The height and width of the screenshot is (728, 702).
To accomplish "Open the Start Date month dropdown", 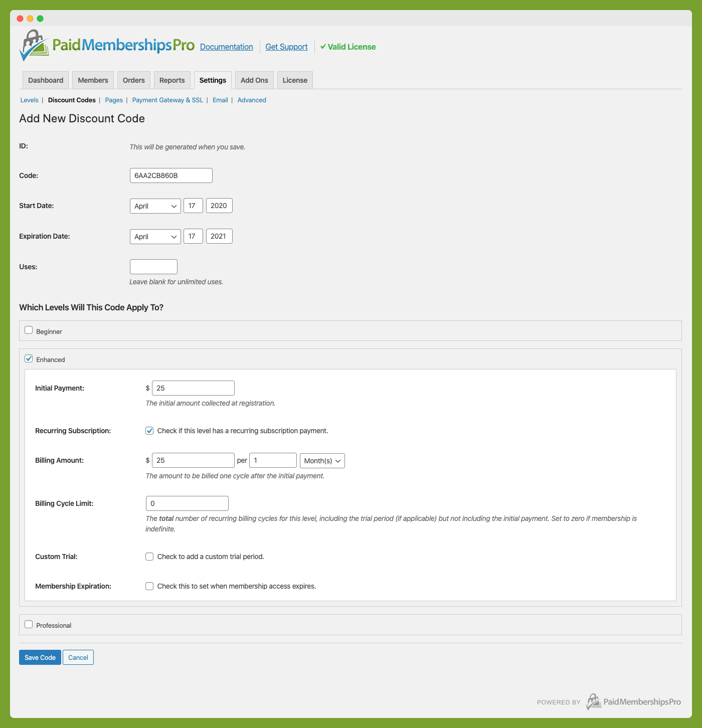I will tap(155, 206).
